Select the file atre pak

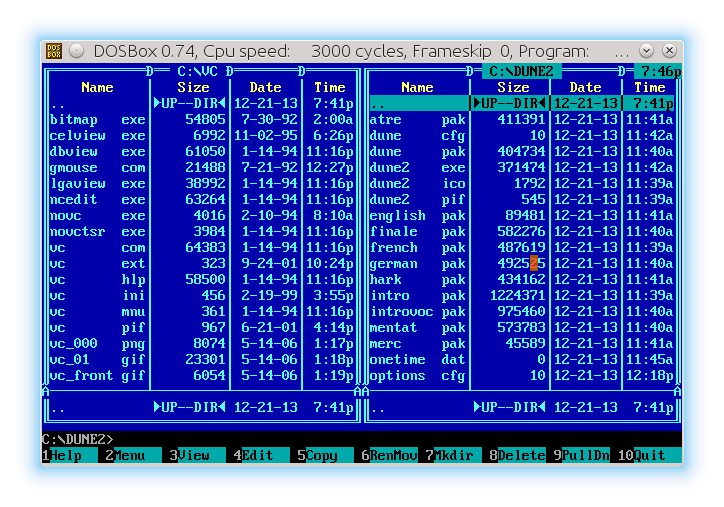pyautogui.click(x=522, y=120)
